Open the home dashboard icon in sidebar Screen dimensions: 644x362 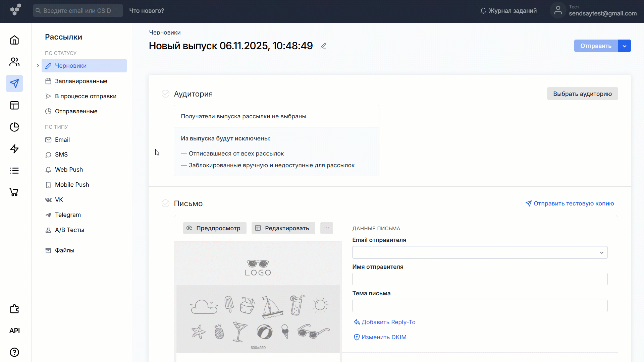tap(14, 40)
